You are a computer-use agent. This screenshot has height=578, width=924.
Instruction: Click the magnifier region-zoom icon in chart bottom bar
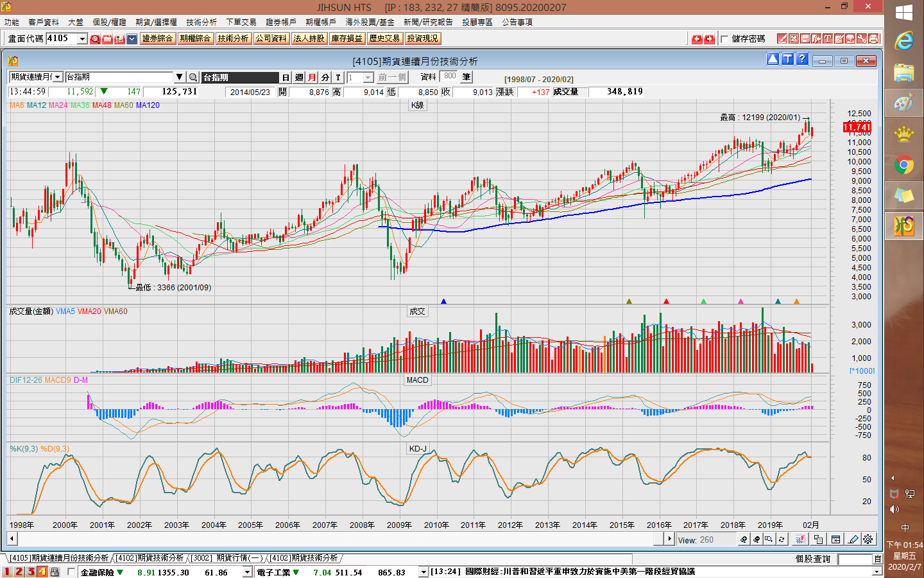(x=769, y=539)
